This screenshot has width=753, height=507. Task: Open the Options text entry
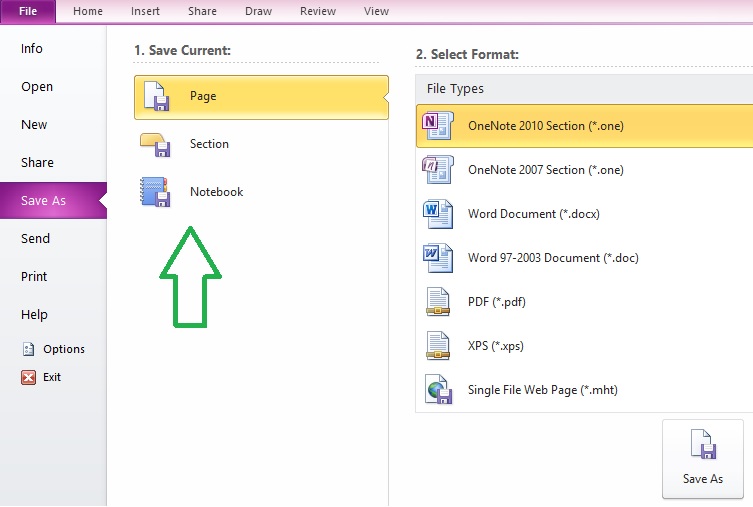tap(64, 349)
